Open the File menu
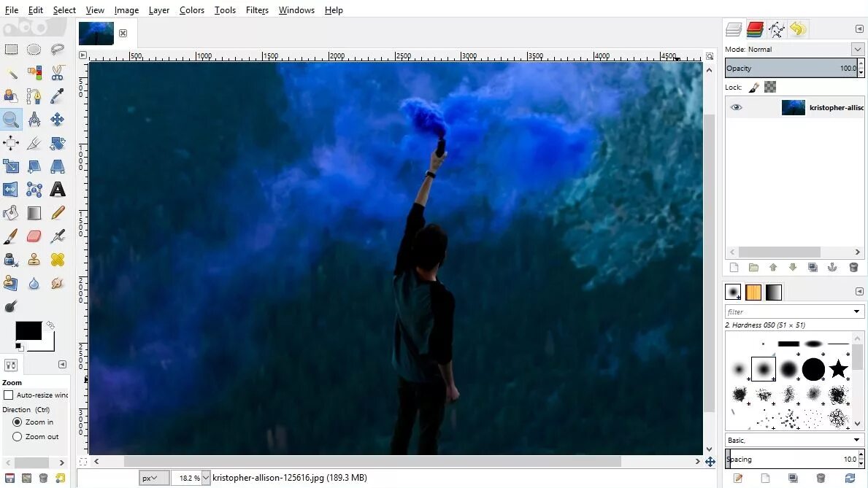Image resolution: width=868 pixels, height=488 pixels. 11,10
